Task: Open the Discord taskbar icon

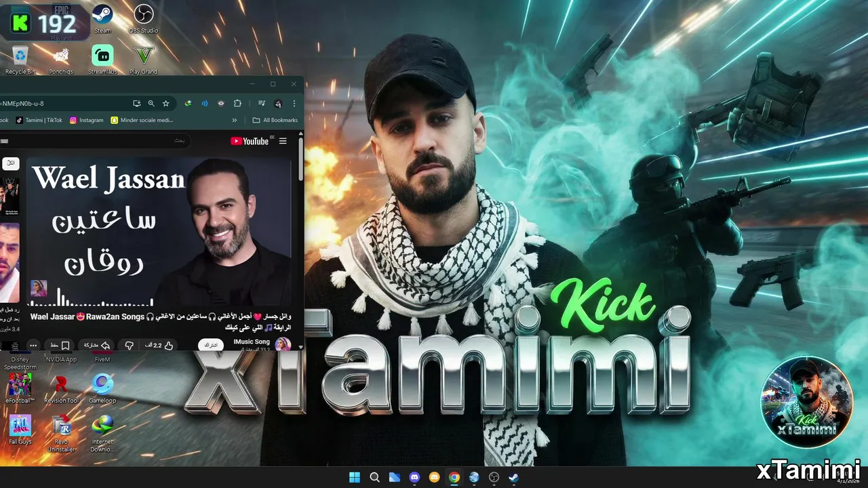Action: pyautogui.click(x=414, y=477)
